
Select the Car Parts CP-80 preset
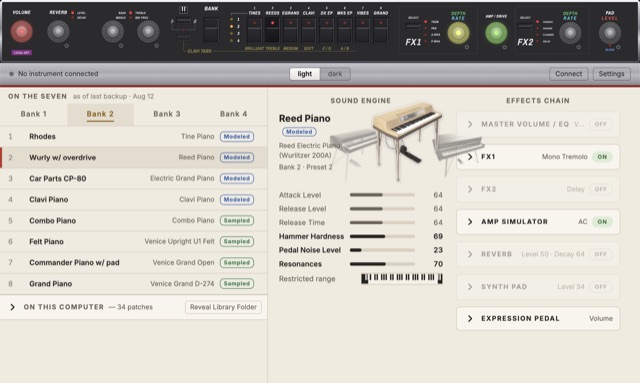tap(133, 179)
